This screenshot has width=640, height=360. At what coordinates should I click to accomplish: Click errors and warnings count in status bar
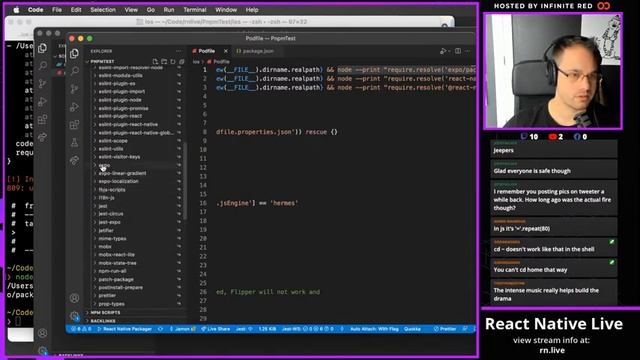click(x=81, y=329)
